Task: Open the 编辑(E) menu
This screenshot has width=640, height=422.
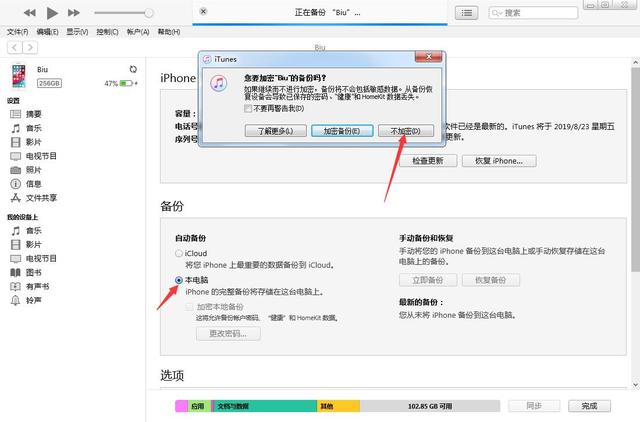Action: click(47, 32)
